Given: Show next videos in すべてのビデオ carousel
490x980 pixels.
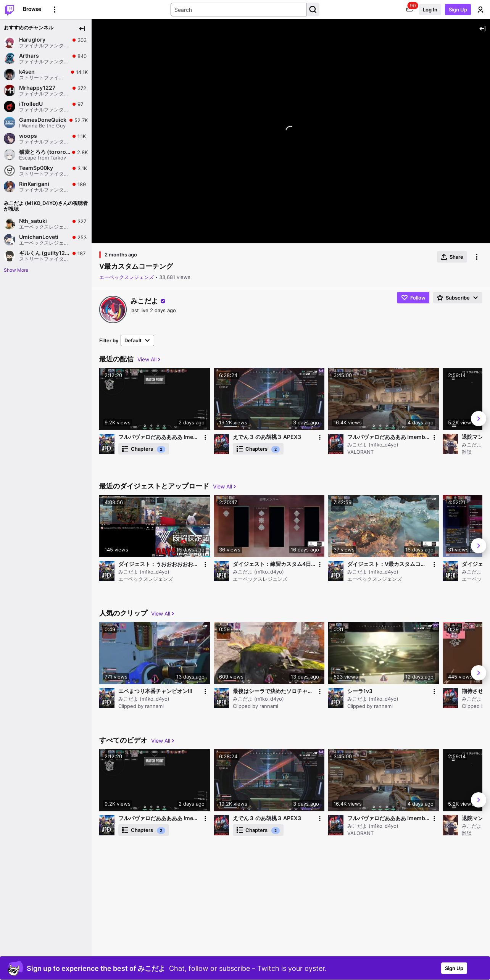Looking at the screenshot, I should pyautogui.click(x=479, y=800).
